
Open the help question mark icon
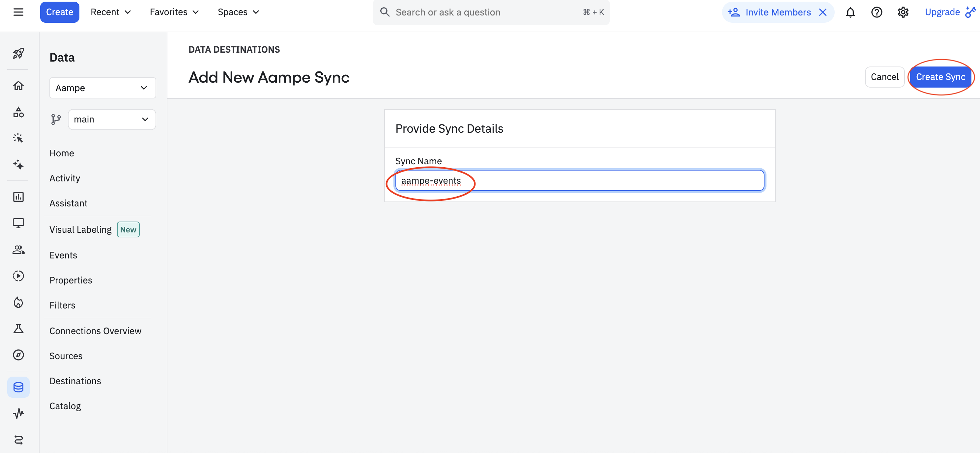877,12
